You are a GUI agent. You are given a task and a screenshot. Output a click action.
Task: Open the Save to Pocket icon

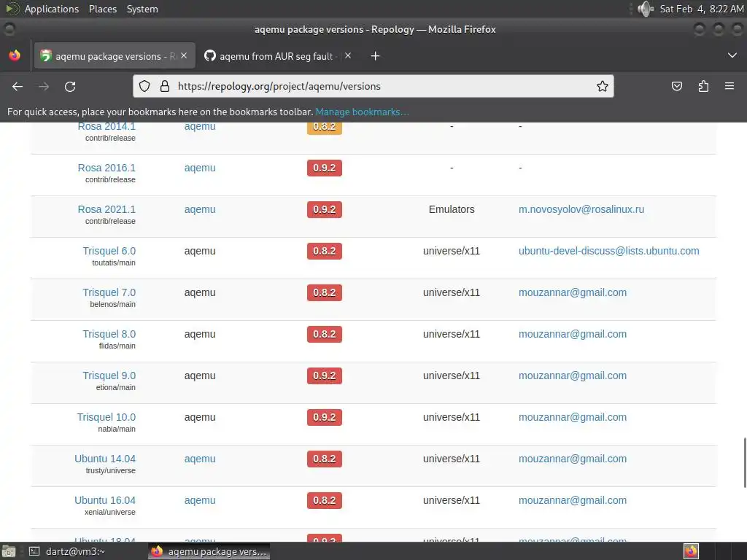click(676, 86)
